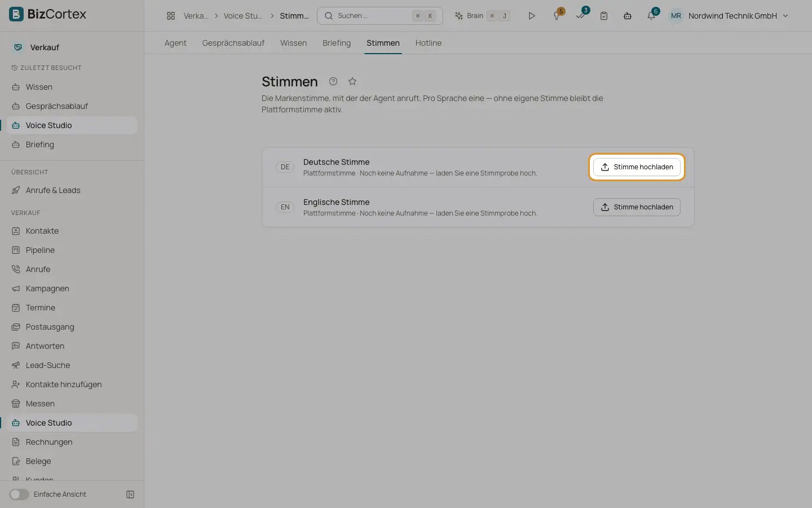The image size is (812, 508).
Task: Open Verka... breadcrumb link
Action: 196,16
